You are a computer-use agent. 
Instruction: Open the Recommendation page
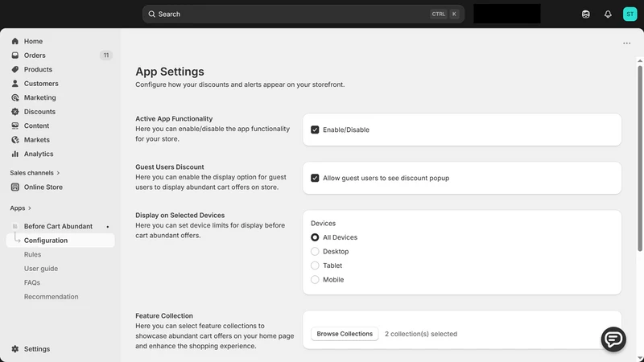(x=51, y=297)
